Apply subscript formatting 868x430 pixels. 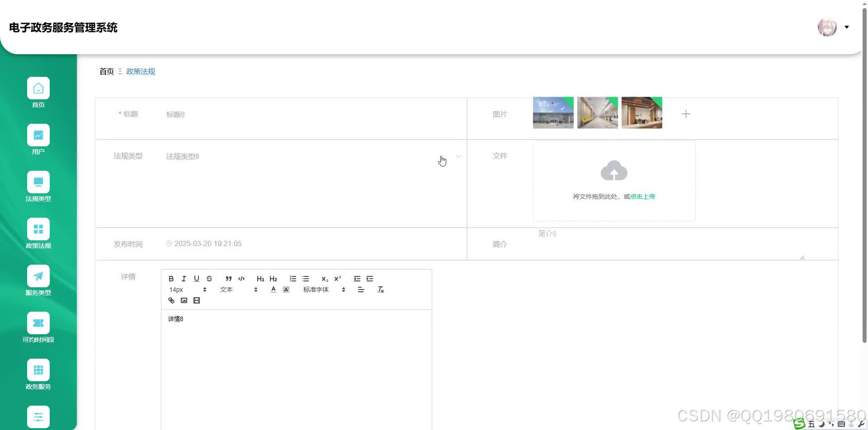click(x=325, y=279)
